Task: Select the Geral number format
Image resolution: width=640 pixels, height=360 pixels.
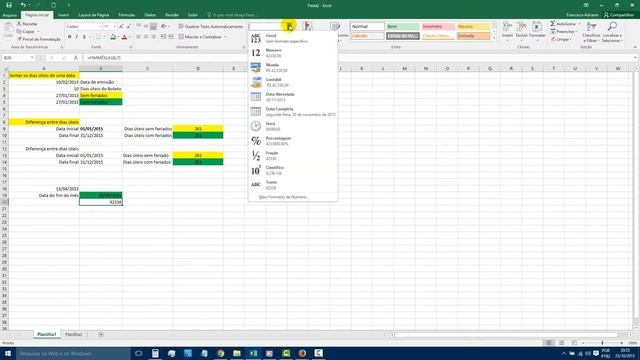Action: [293, 38]
